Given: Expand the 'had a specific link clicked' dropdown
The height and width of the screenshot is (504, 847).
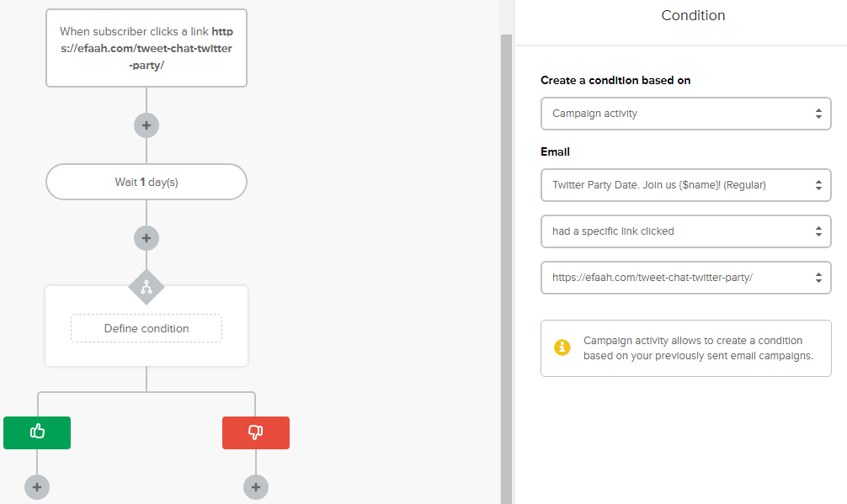Looking at the screenshot, I should pyautogui.click(x=685, y=231).
